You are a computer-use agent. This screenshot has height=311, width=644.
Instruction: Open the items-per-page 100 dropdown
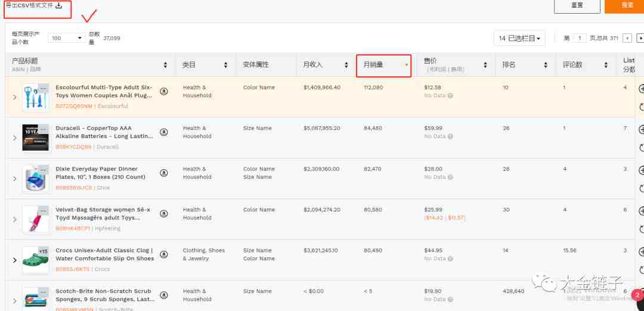tap(67, 38)
